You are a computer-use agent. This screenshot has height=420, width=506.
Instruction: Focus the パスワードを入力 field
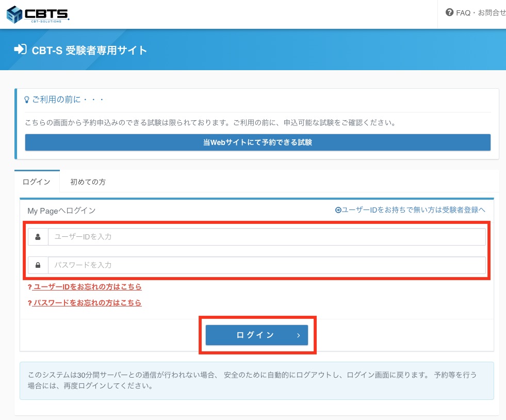pos(266,265)
